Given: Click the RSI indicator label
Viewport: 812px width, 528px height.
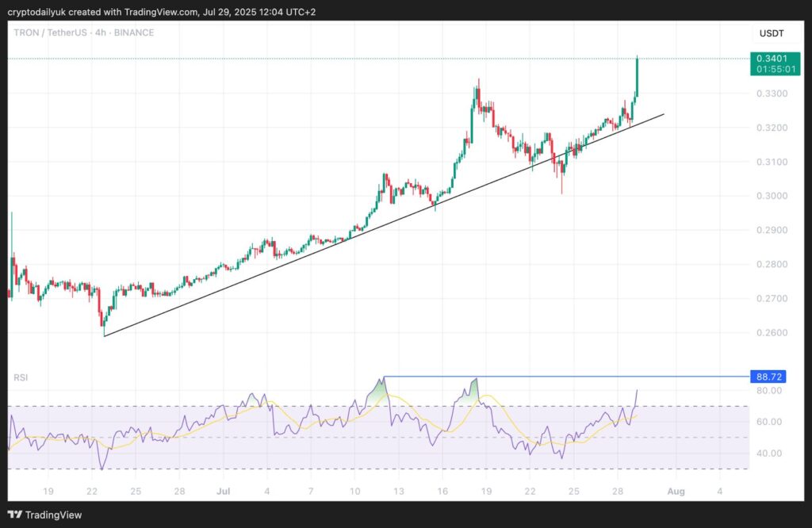Looking at the screenshot, I should pos(19,377).
